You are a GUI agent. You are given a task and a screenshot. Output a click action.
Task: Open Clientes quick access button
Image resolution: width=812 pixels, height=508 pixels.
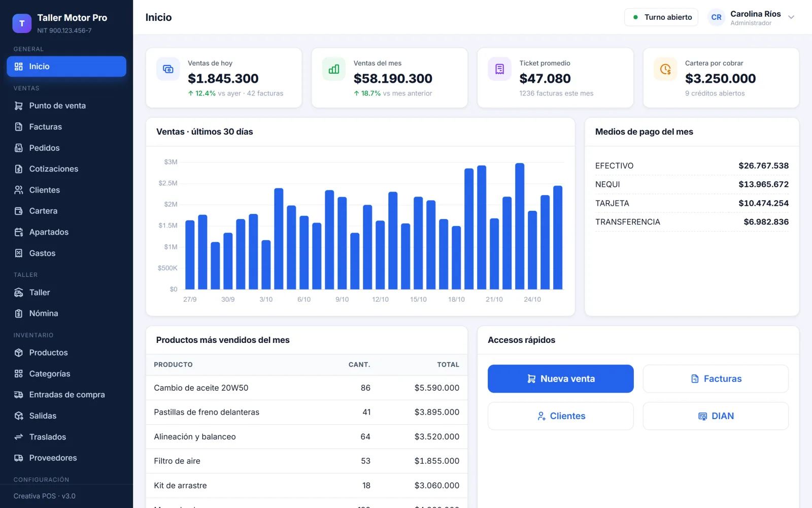(x=561, y=416)
